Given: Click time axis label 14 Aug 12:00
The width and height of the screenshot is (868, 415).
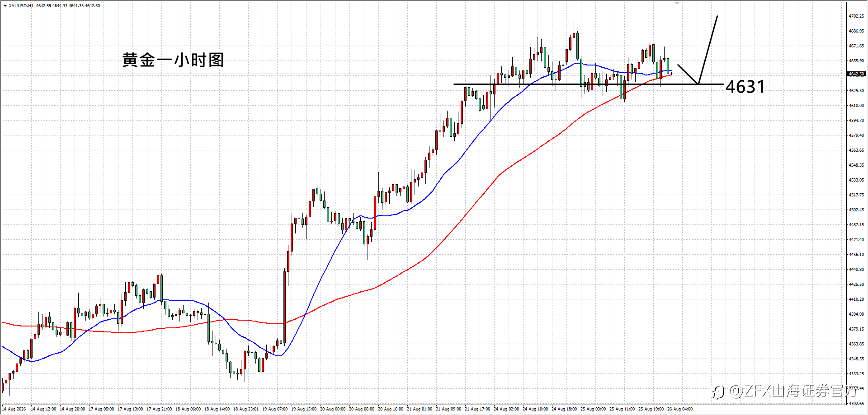Looking at the screenshot, I should pyautogui.click(x=43, y=410).
